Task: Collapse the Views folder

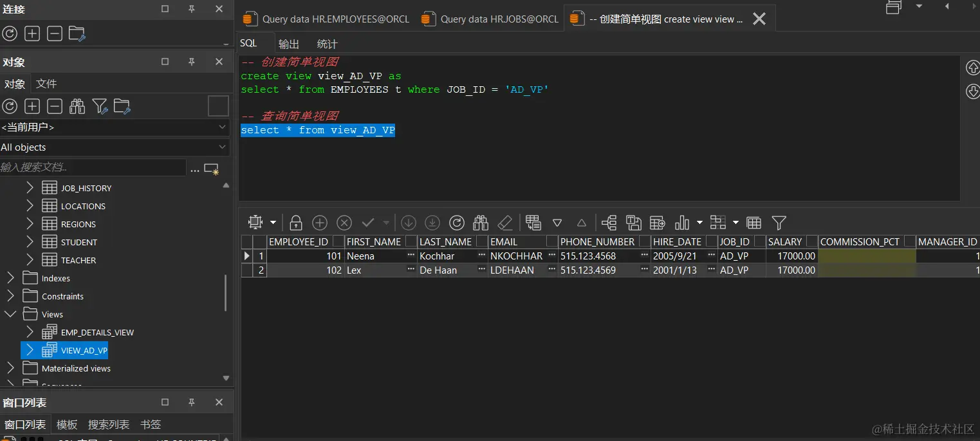Action: click(10, 314)
